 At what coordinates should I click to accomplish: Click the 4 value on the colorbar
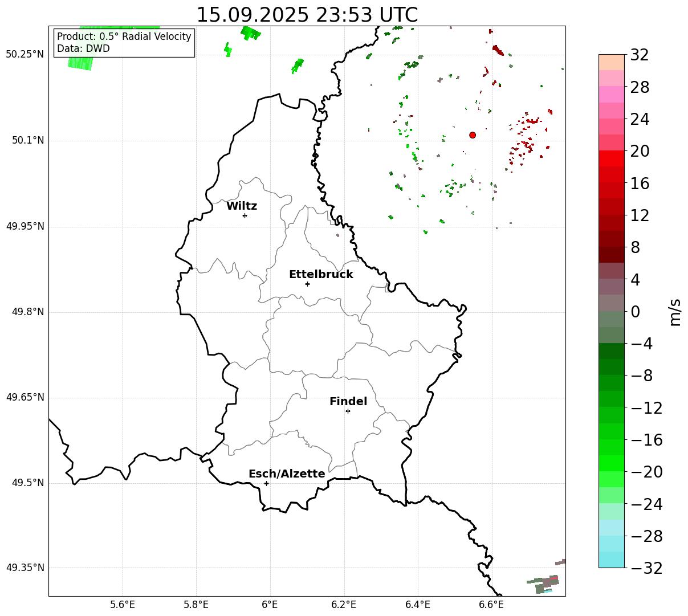[635, 280]
